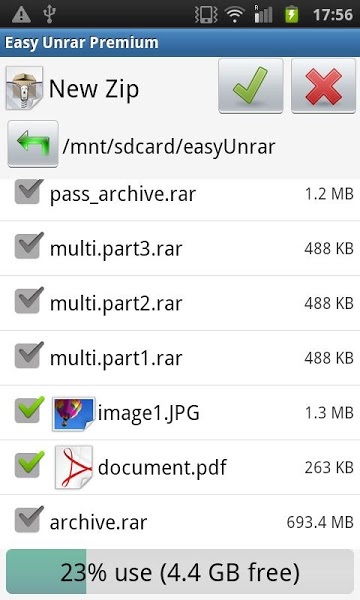
Task: Uncheck the document.pdf checkbox
Action: point(29,465)
